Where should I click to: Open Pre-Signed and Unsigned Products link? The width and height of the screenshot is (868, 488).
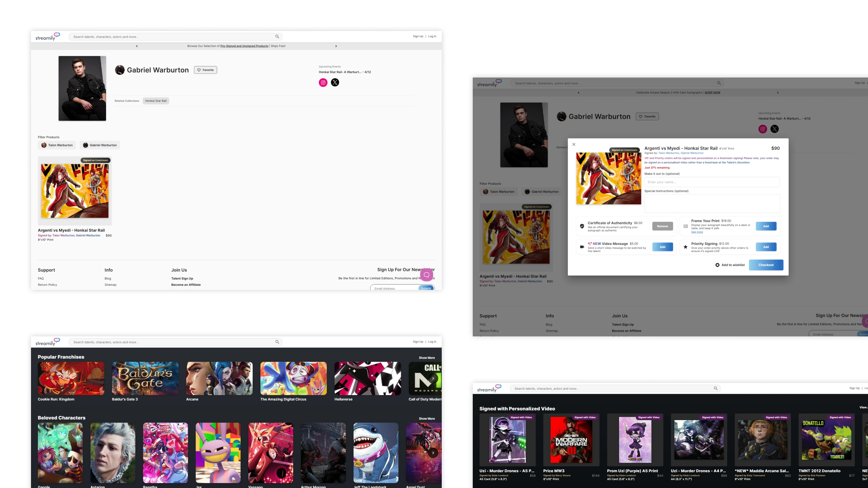(244, 46)
